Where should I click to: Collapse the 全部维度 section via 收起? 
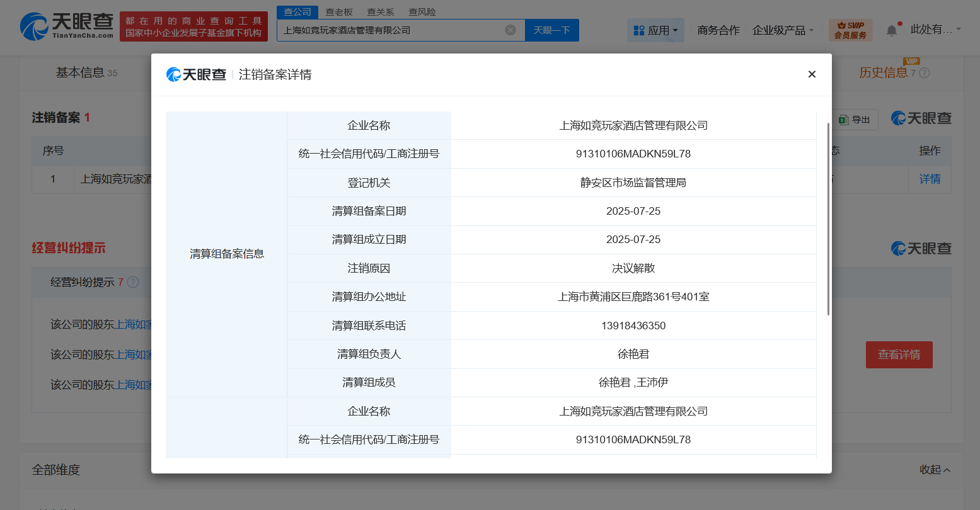pos(935,470)
